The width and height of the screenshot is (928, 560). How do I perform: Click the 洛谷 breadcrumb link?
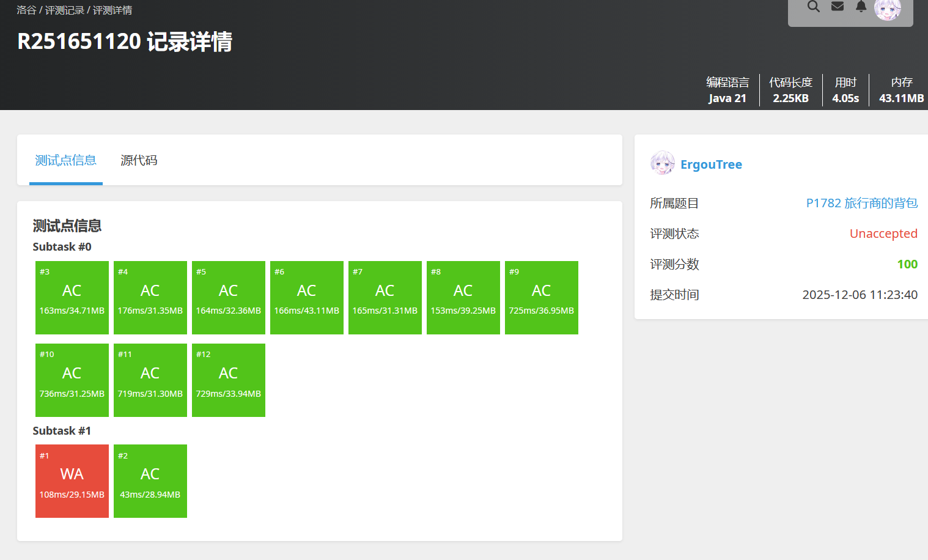click(26, 10)
